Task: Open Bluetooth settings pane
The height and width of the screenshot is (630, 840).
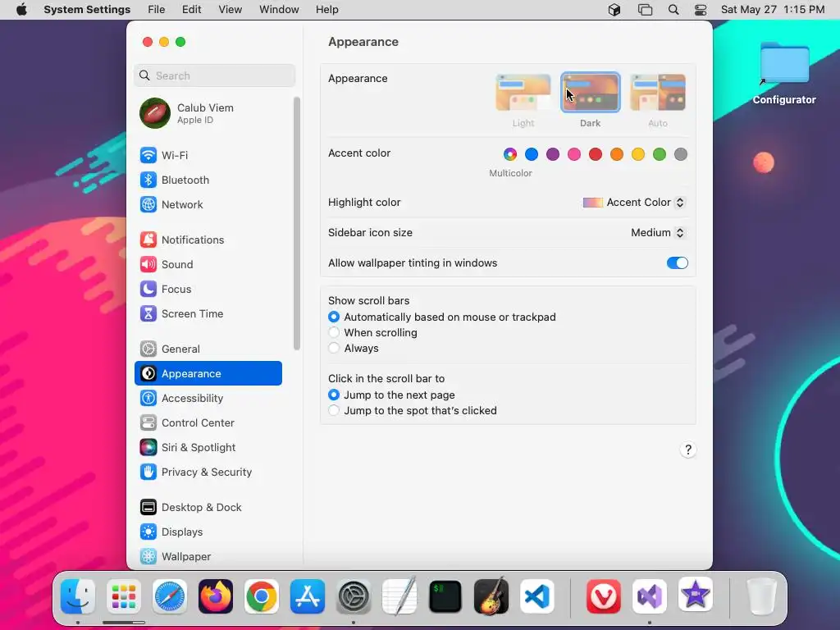Action: click(208, 180)
